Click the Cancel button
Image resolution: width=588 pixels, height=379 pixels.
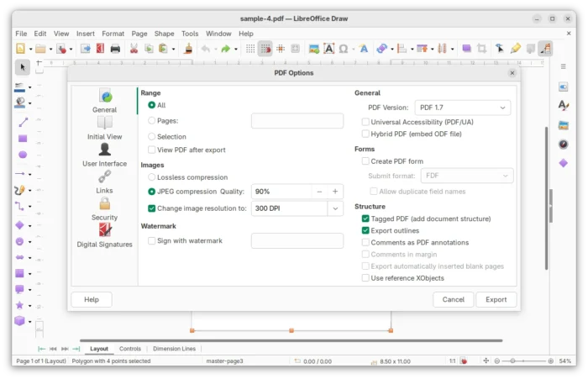(453, 299)
